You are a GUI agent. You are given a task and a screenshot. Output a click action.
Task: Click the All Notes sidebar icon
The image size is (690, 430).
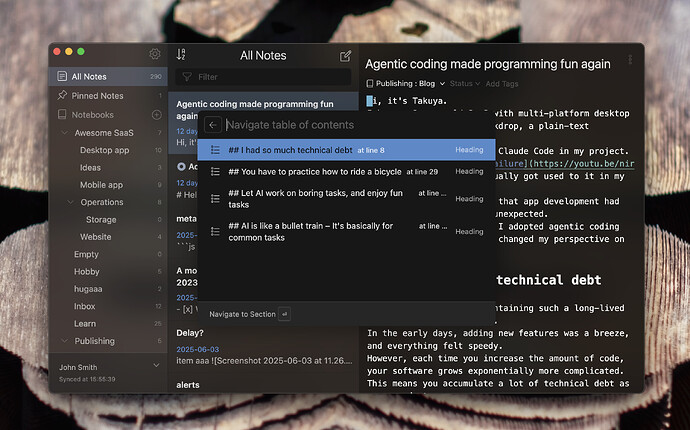click(x=62, y=76)
